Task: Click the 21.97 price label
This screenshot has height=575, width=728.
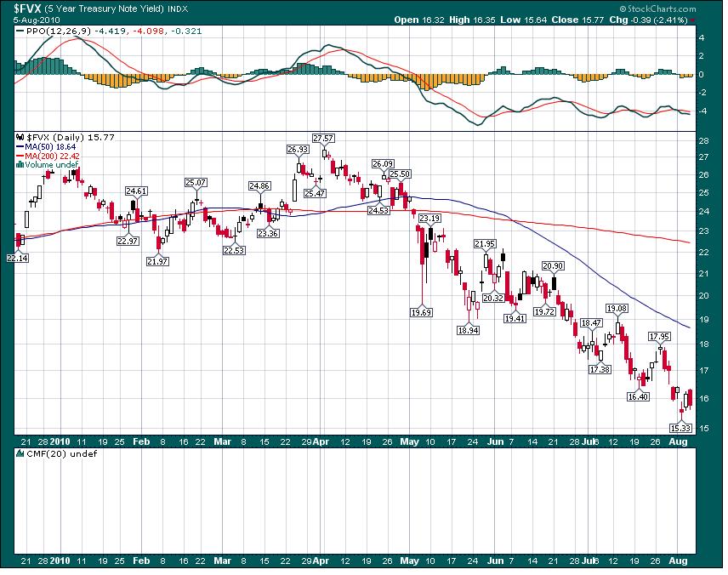Action: pos(157,261)
